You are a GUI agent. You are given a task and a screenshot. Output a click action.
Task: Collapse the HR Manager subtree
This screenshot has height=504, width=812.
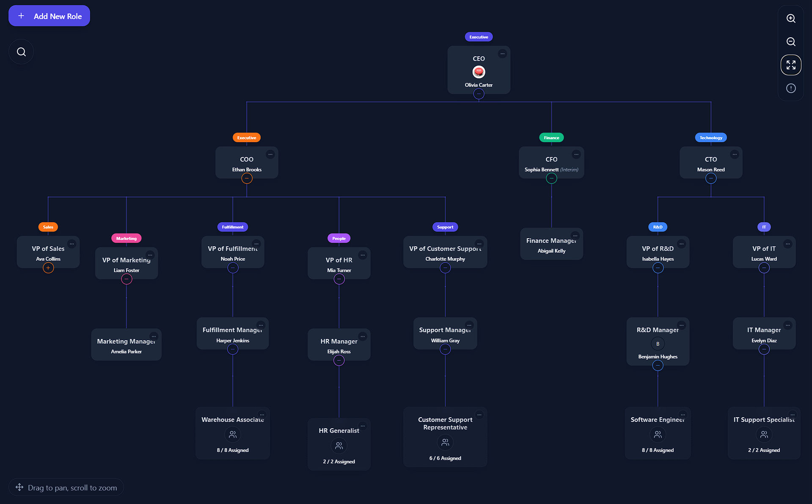339,360
